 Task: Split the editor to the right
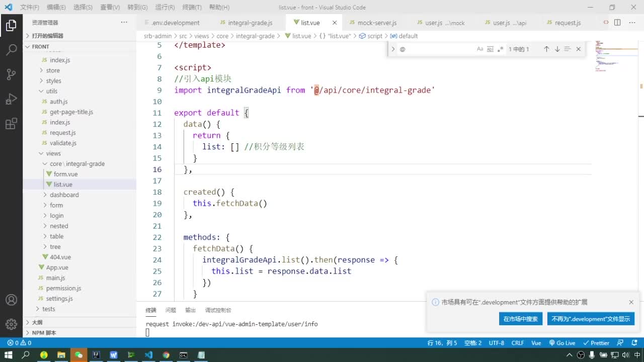pyautogui.click(x=617, y=23)
